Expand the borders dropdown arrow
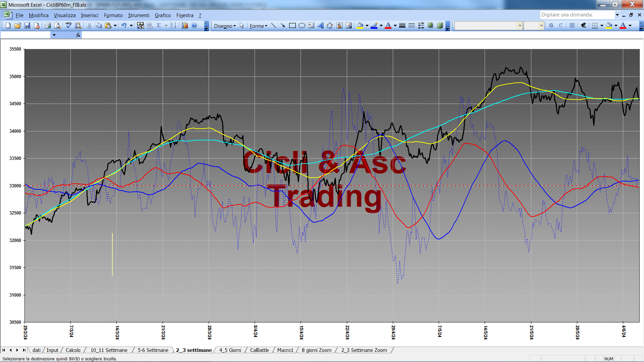The width and height of the screenshot is (644, 362). point(602,26)
